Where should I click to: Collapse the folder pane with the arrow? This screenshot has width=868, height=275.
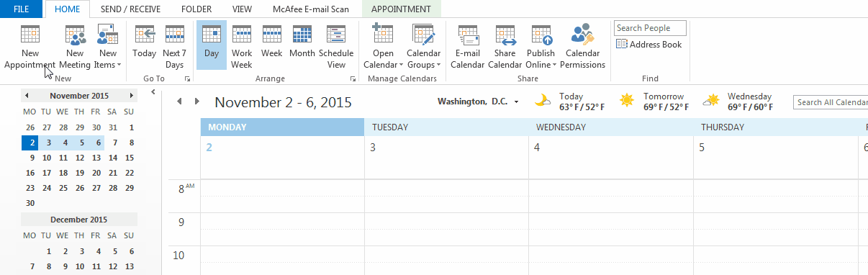tap(153, 92)
